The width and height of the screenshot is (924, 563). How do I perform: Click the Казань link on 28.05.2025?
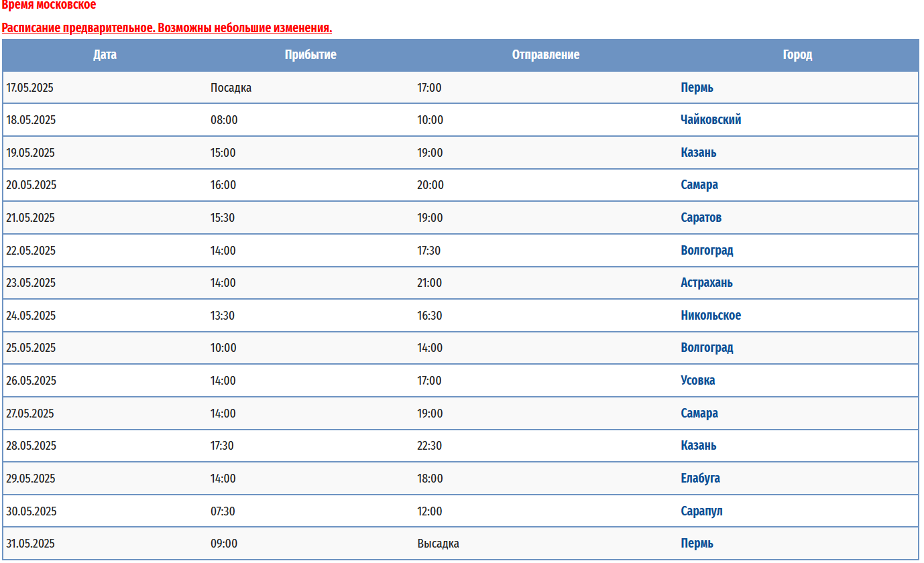point(699,446)
